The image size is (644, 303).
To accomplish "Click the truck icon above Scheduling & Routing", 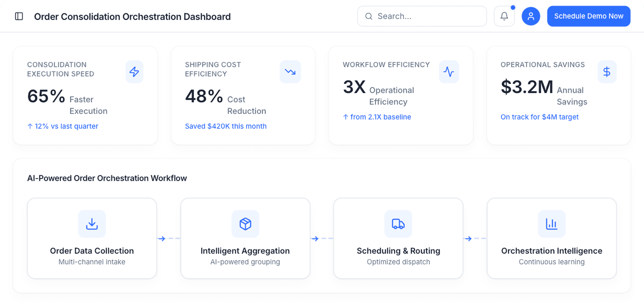I will pos(398,224).
